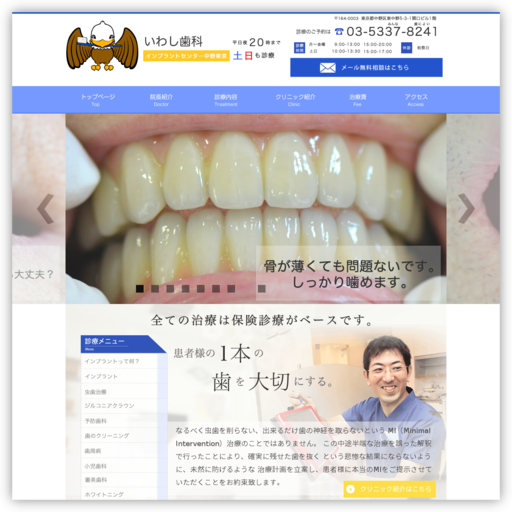Select the seventh carousel slide dot
The height and width of the screenshot is (512, 512).
(231, 289)
